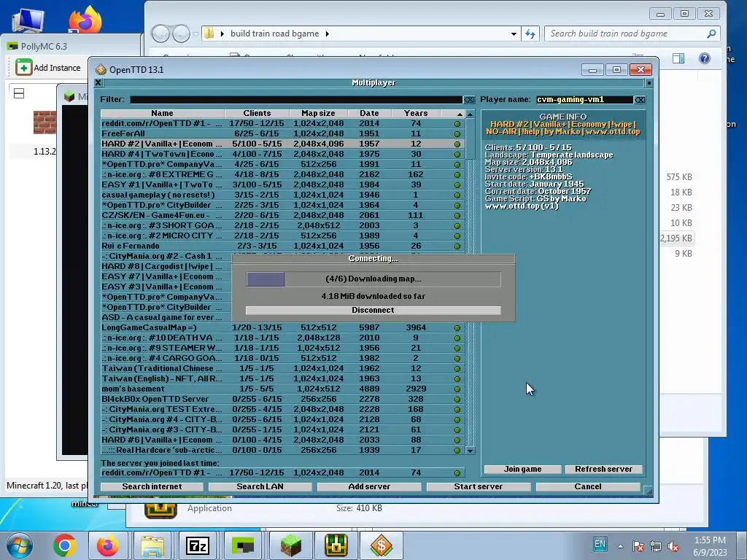Sort server list by Name column

(162, 113)
